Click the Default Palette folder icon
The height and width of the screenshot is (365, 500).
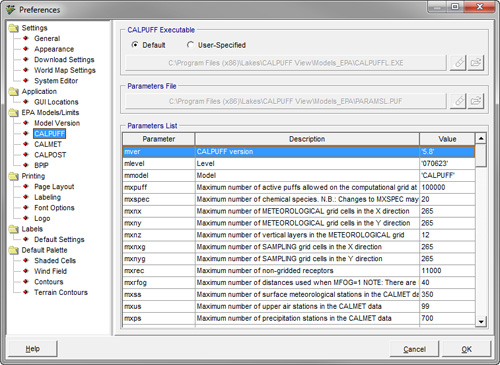tap(14, 250)
